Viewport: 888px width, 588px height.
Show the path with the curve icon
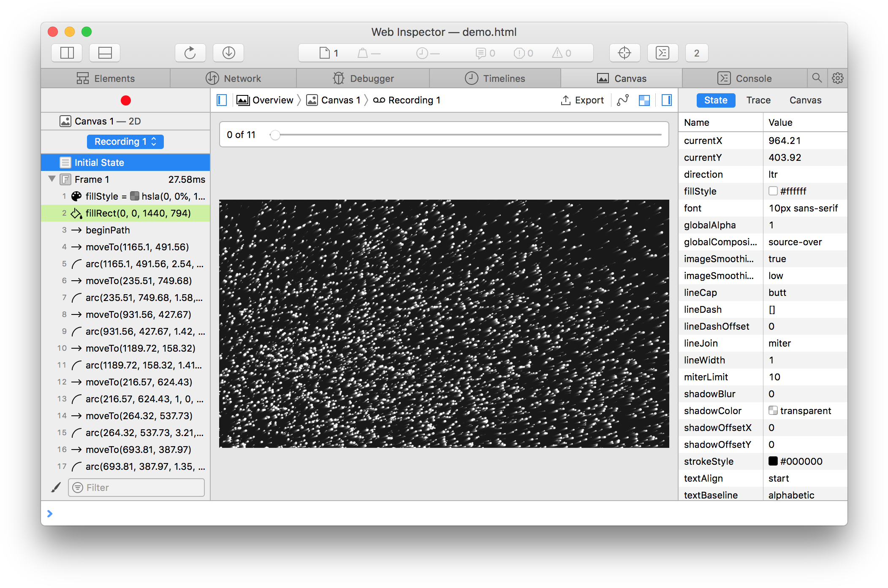(x=623, y=100)
